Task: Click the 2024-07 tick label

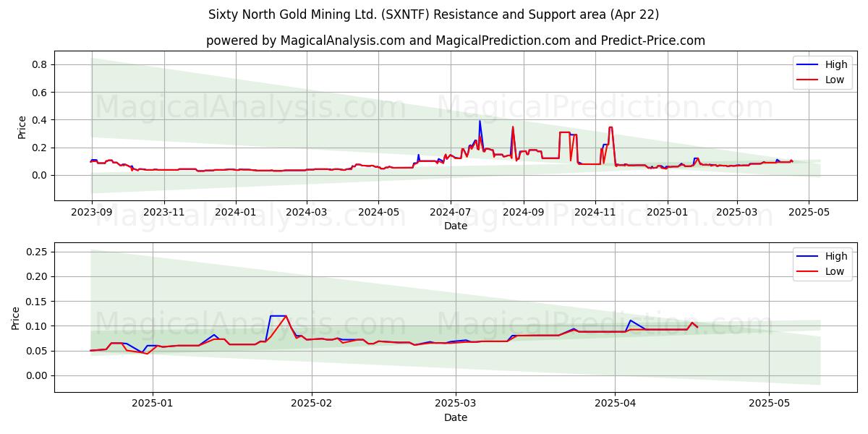Action: [451, 212]
